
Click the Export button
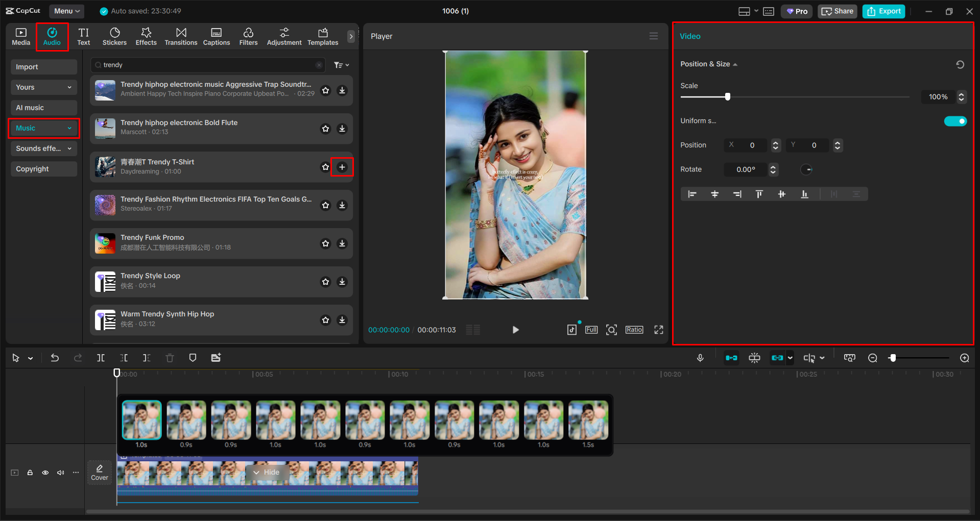[883, 11]
